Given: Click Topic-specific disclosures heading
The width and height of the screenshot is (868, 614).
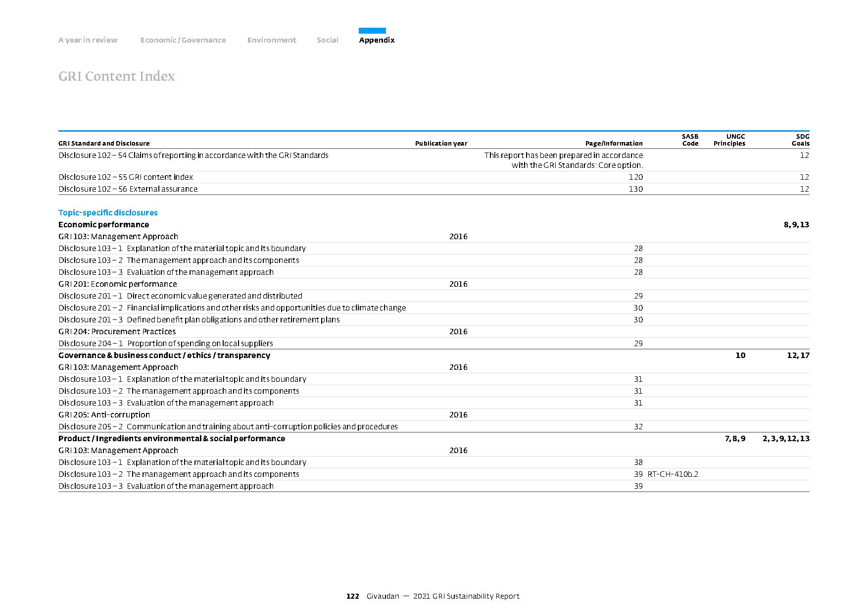Looking at the screenshot, I should pyautogui.click(x=108, y=212).
